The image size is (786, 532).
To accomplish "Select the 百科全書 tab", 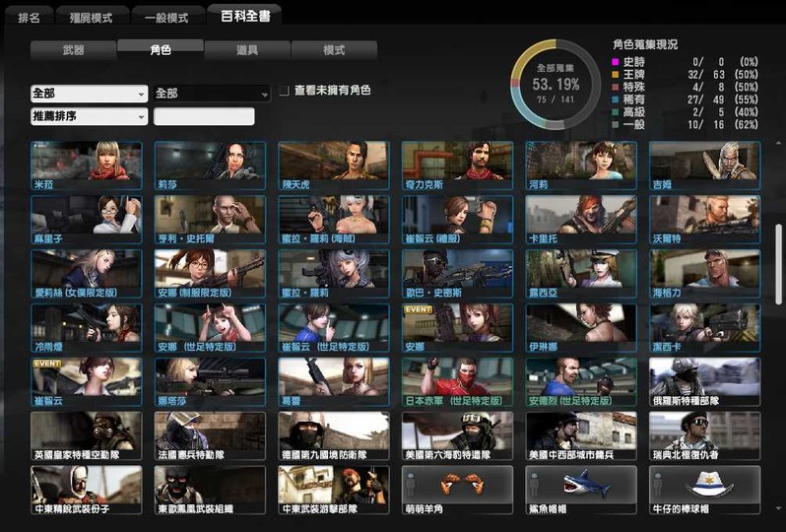I will coord(245,16).
